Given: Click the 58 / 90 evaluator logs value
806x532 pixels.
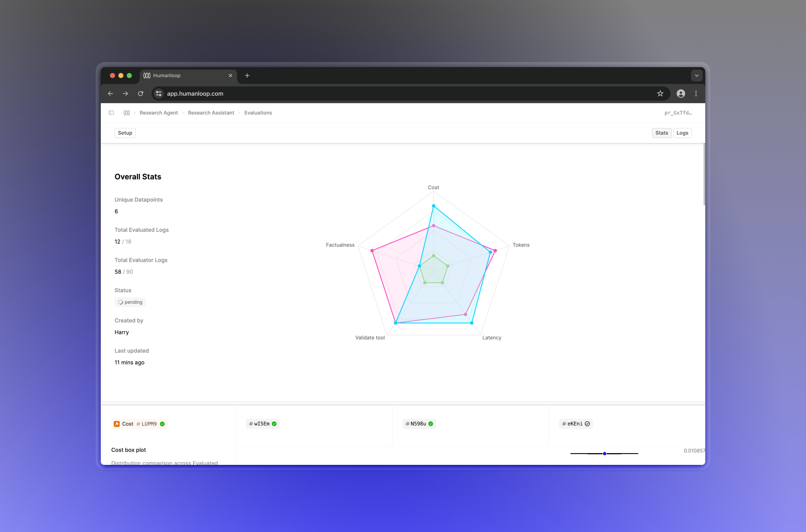Looking at the screenshot, I should pyautogui.click(x=124, y=272).
